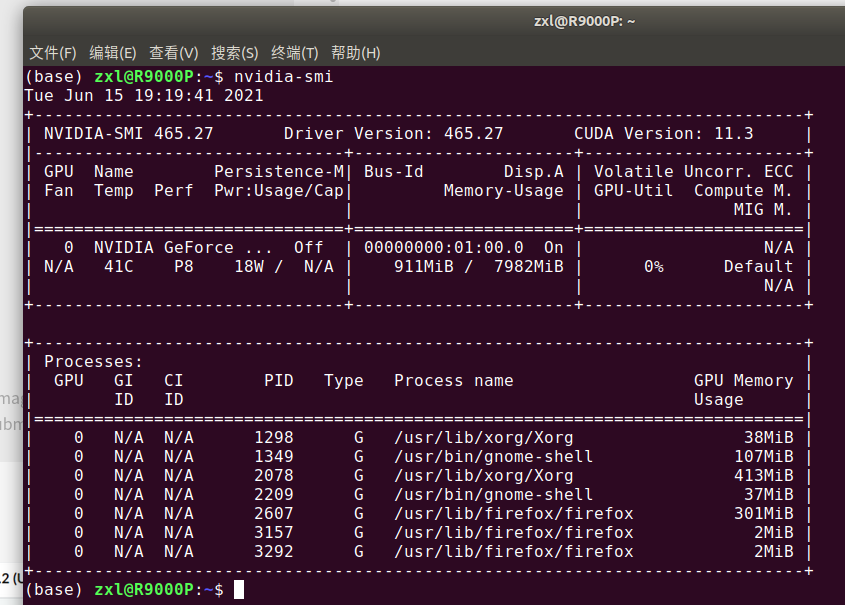This screenshot has width=845, height=605.
Task: Click PID 1349 in process table
Action: (274, 456)
